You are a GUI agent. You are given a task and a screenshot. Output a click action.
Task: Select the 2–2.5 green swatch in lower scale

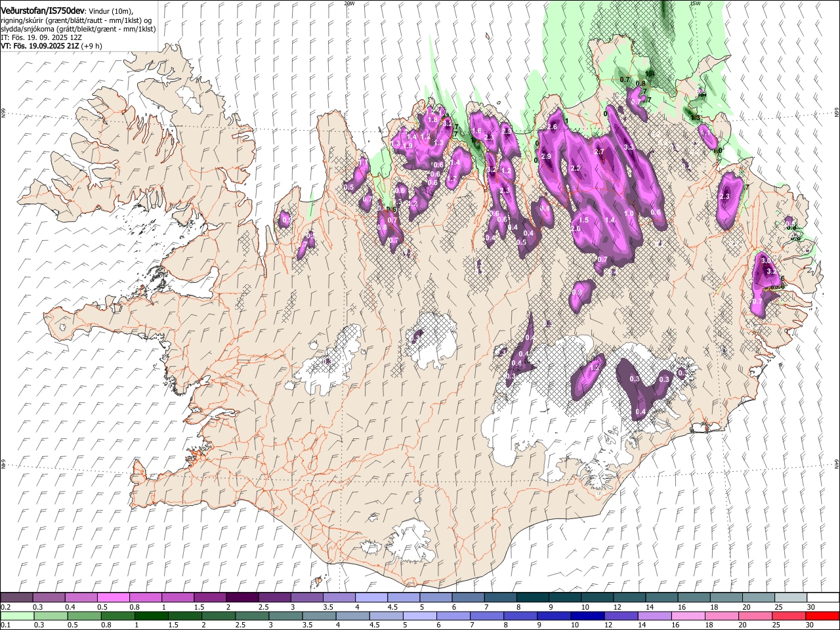219,616
